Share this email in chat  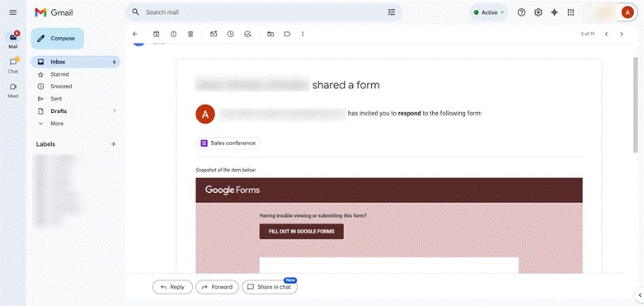270,287
